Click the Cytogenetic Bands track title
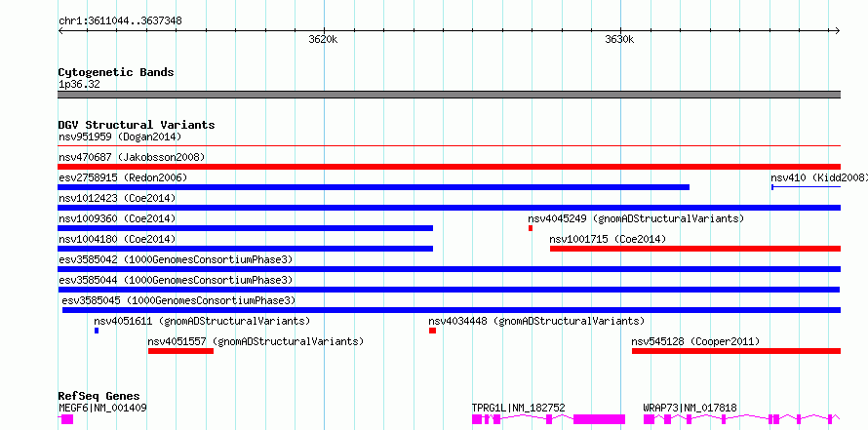The image size is (868, 430). coord(116,72)
